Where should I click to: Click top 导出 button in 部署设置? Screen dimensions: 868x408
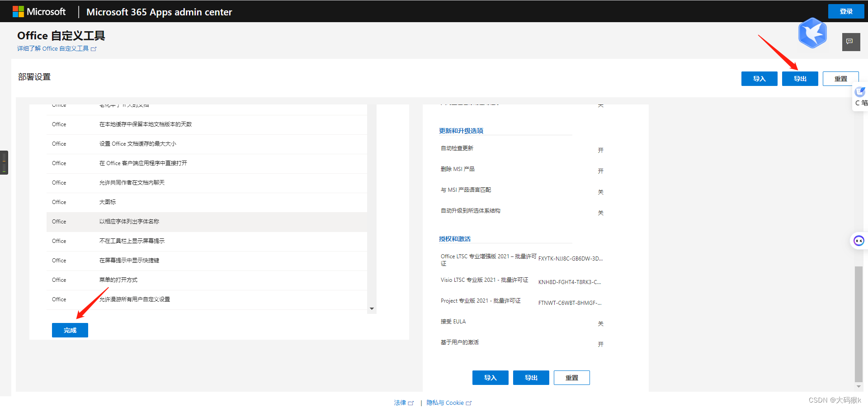tap(800, 79)
